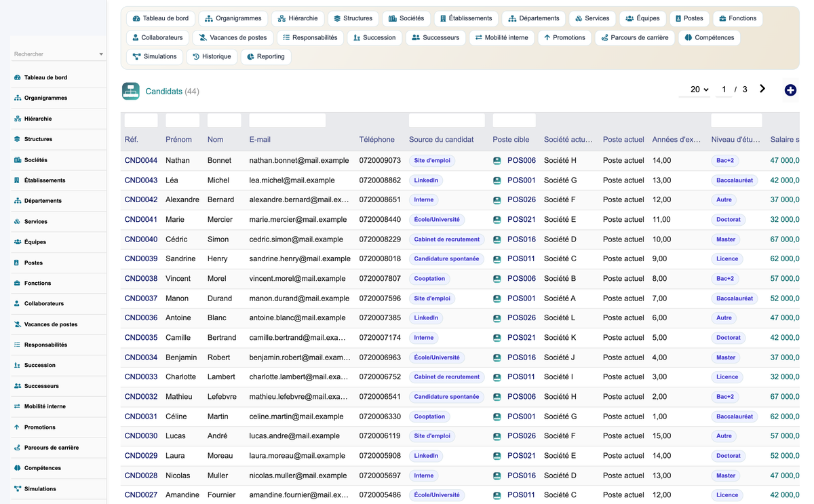Click the Candidats module icon
The image size is (814, 504).
click(131, 91)
